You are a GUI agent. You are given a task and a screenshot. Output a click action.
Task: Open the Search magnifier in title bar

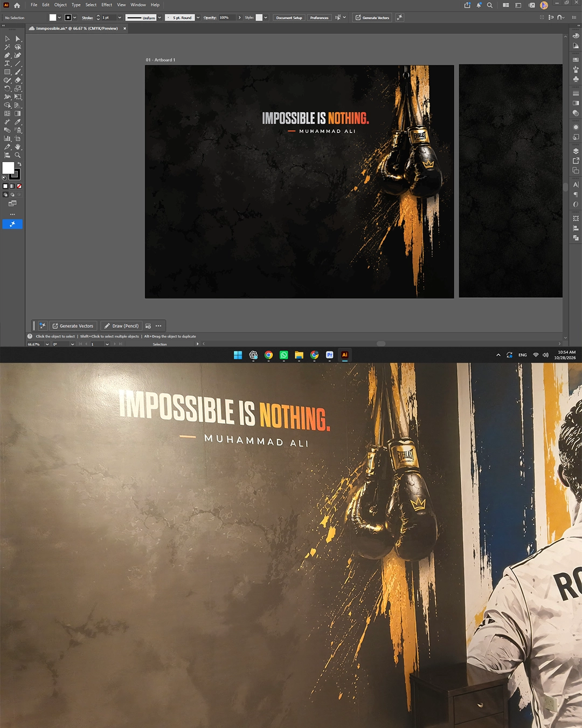(x=490, y=5)
